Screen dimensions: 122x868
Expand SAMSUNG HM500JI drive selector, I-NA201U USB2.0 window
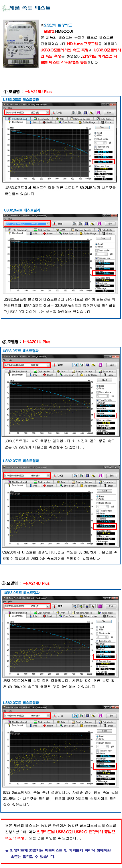click(x=27, y=476)
